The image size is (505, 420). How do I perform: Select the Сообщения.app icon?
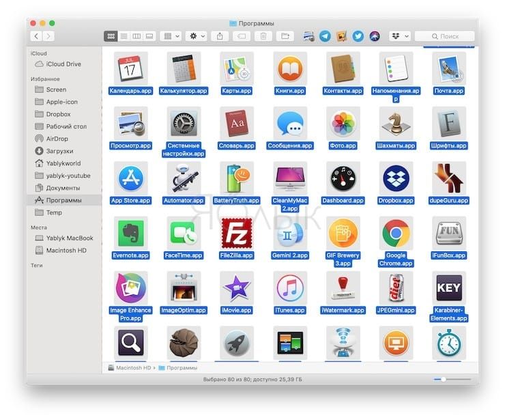290,123
